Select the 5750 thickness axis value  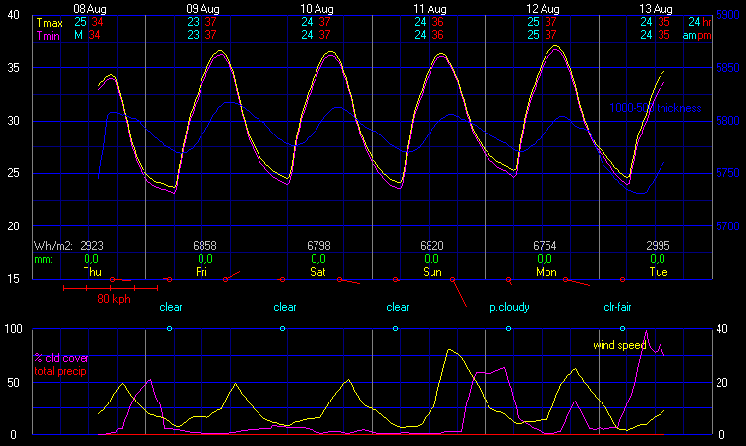[728, 173]
